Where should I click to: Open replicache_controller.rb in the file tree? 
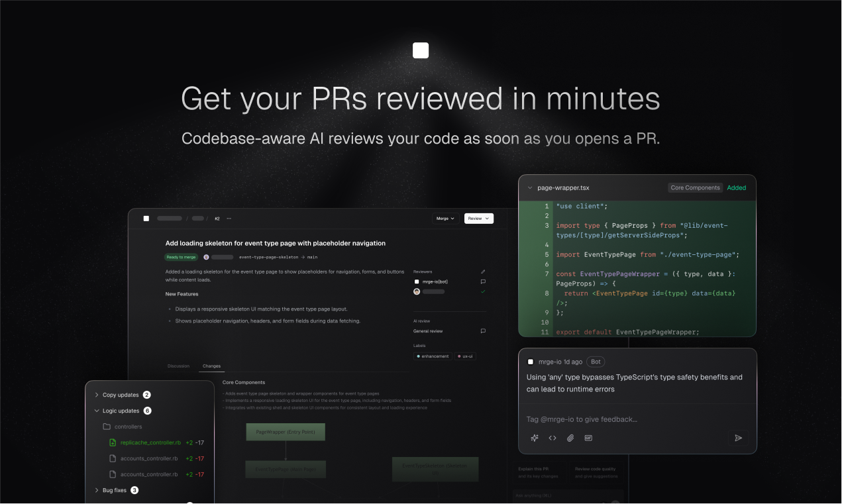point(150,442)
